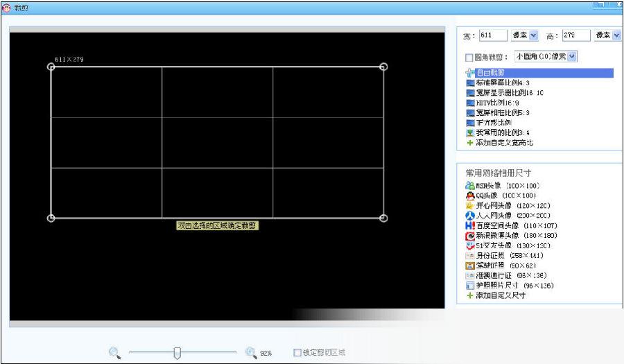Image resolution: width=624 pixels, height=364 pixels.
Task: Choose the 宽屏显示器比例16:10 icon
Action: click(470, 93)
